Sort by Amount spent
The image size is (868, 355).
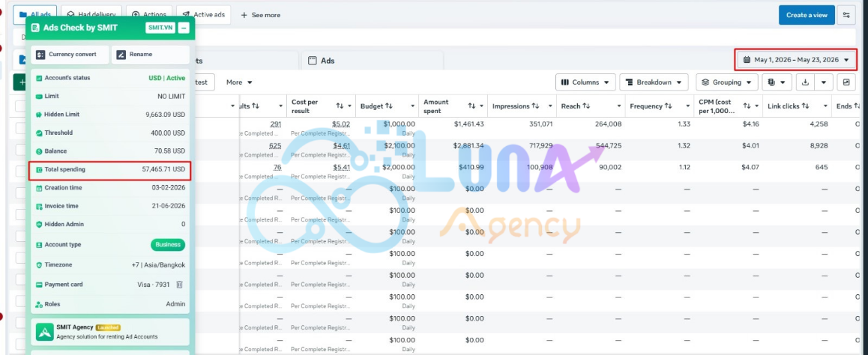point(471,106)
